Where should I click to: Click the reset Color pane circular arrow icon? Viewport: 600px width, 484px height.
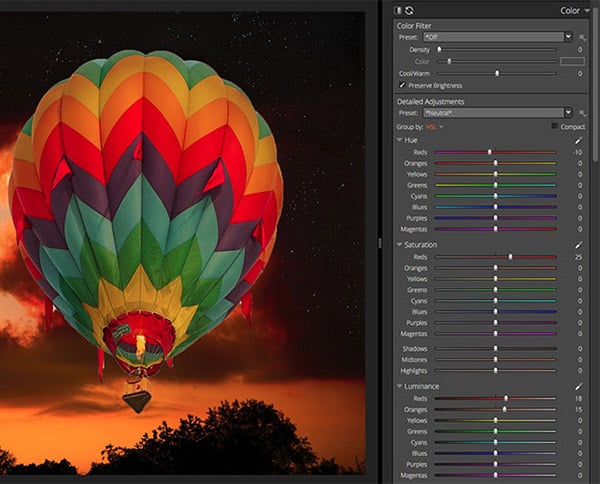pyautogui.click(x=409, y=10)
